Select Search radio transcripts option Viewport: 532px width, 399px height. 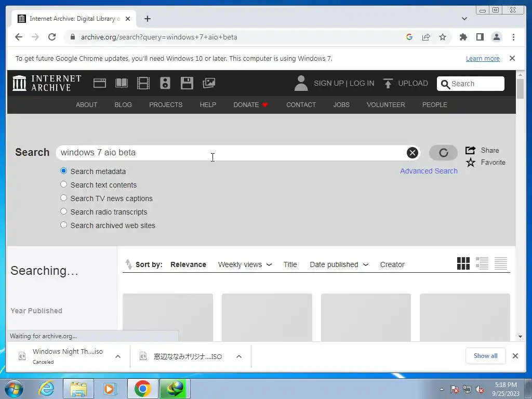[x=63, y=211]
